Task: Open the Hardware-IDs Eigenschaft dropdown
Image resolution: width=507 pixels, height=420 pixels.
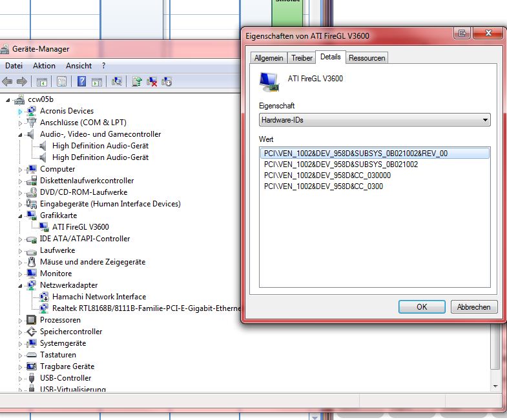Action: (x=375, y=120)
